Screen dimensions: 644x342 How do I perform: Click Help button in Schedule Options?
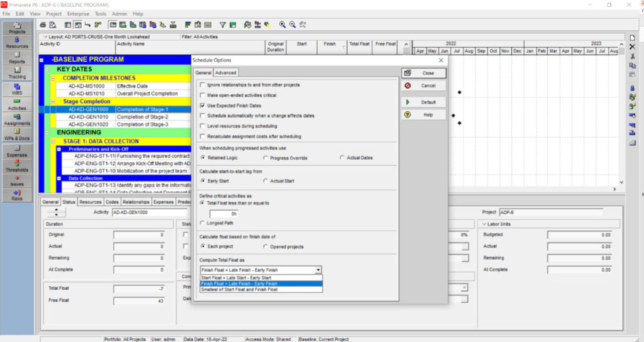(423, 114)
